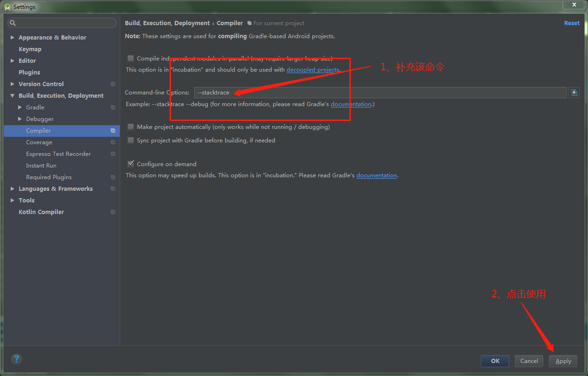Screen dimensions: 588x376
Task: Uncheck Configure on demand
Action: click(131, 164)
